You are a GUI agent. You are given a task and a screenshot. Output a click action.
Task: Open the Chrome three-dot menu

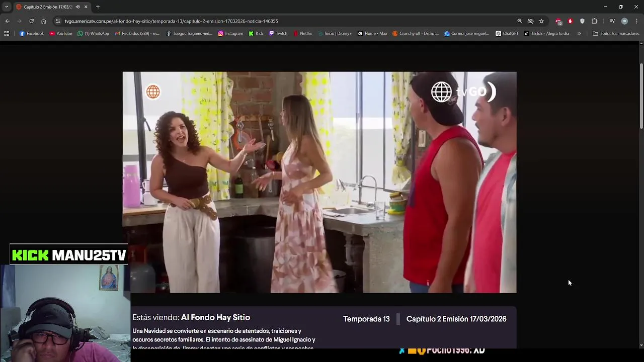[636, 21]
